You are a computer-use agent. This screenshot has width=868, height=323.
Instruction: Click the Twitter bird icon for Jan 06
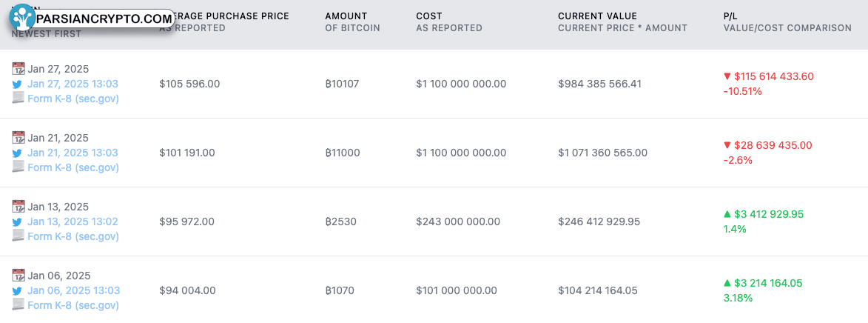(18, 291)
